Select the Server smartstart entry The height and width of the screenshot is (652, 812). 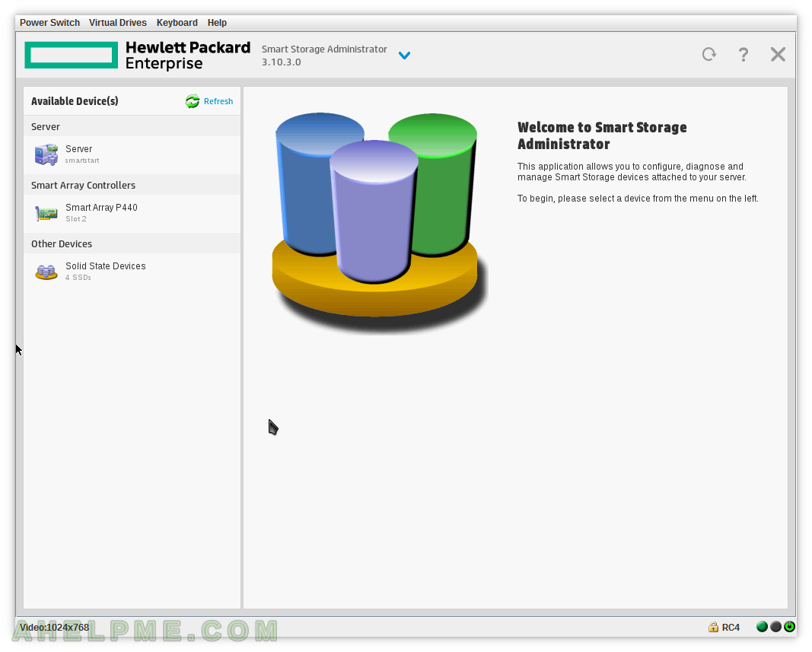132,154
